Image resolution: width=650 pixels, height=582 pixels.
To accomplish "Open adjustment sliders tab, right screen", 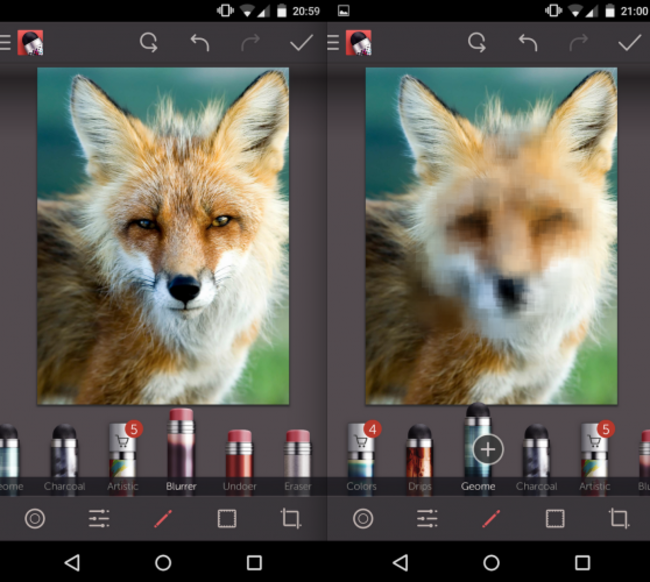I will pos(427,519).
